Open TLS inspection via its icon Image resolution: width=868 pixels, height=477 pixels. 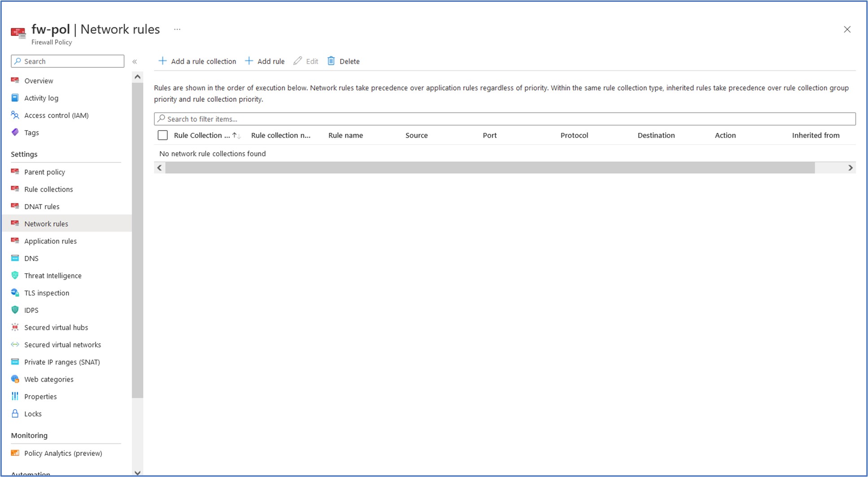click(15, 293)
